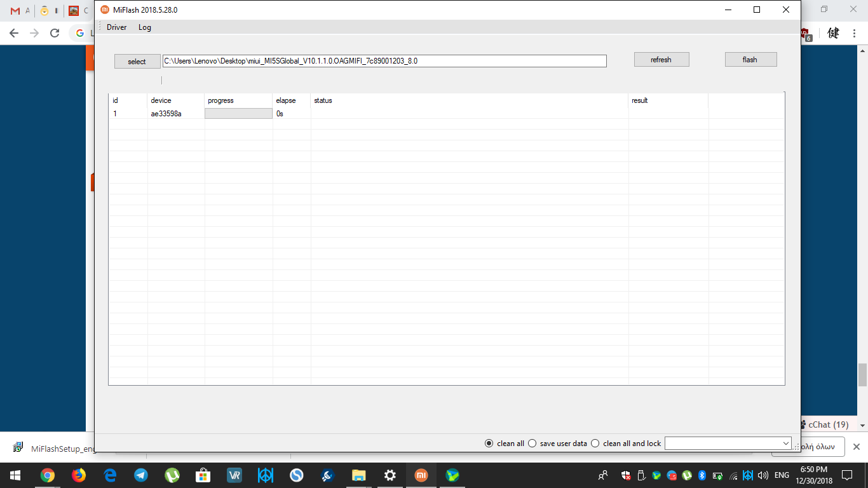Screen dimensions: 868x488
Task: Open the Log menu
Action: [x=145, y=27]
